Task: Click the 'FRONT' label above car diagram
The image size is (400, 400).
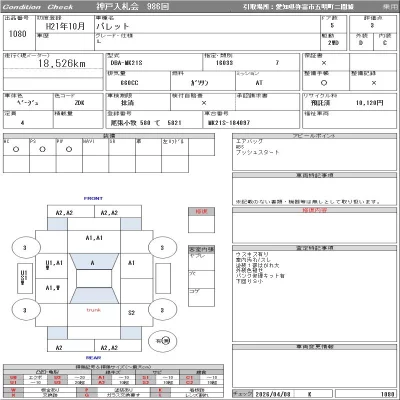Action: (93, 198)
